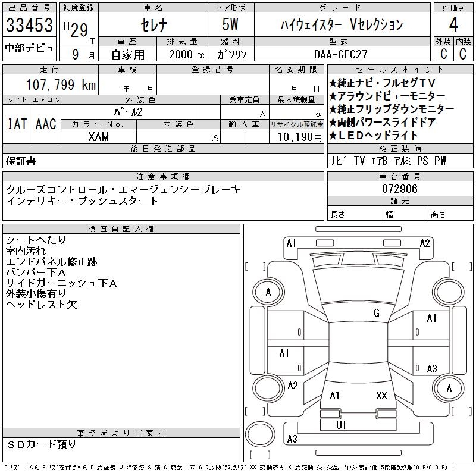Click the note クルーズコントロール・エマージェンシーブレーキ
Viewport: 476px width, 476px height.
tap(123, 189)
